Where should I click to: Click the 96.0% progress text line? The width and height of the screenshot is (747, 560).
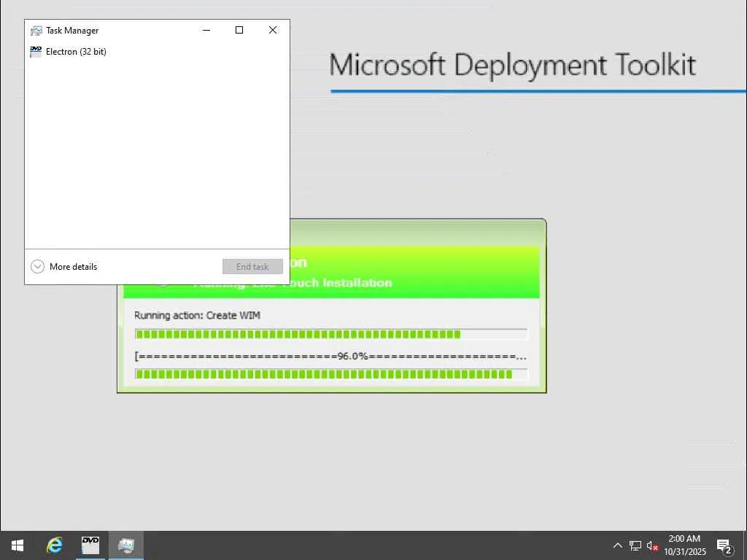pos(330,356)
